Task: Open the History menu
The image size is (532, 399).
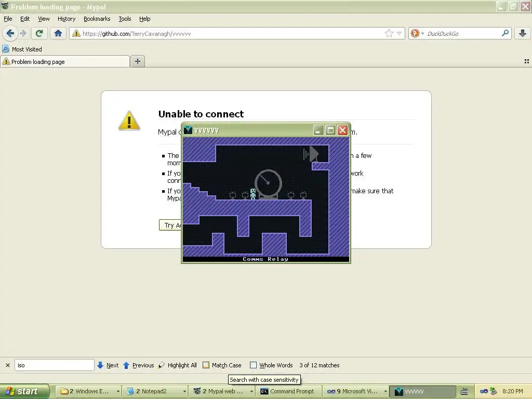Action: point(66,19)
